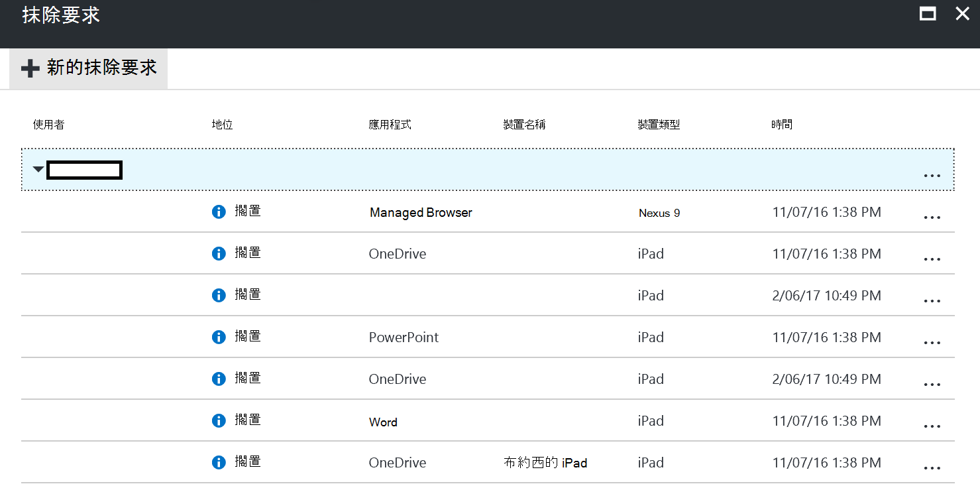
Task: Click the info icon in the OneDrive row below Managed Browser
Action: [219, 253]
